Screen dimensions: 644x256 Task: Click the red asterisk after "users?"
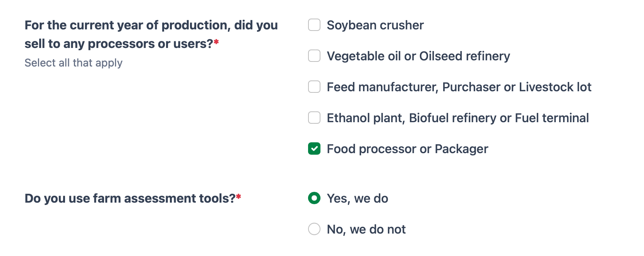coord(216,42)
